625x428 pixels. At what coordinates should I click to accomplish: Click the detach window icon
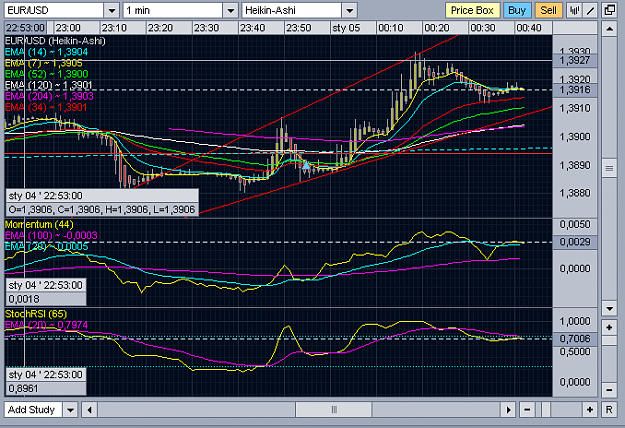[609, 10]
